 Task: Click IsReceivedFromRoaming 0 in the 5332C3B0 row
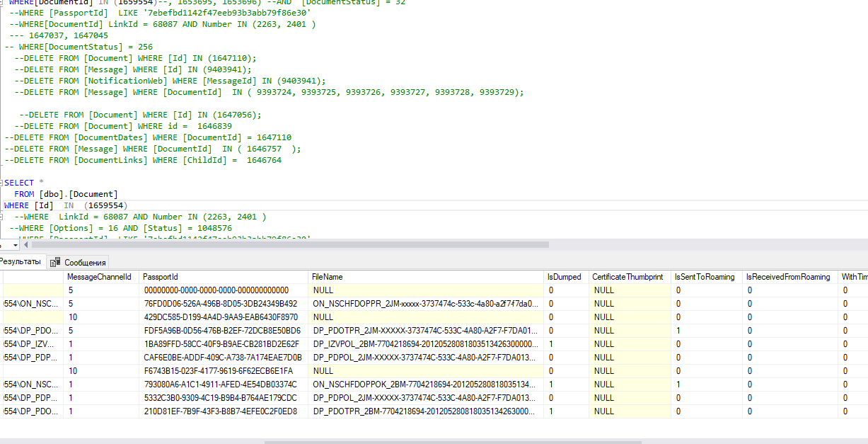(x=791, y=398)
